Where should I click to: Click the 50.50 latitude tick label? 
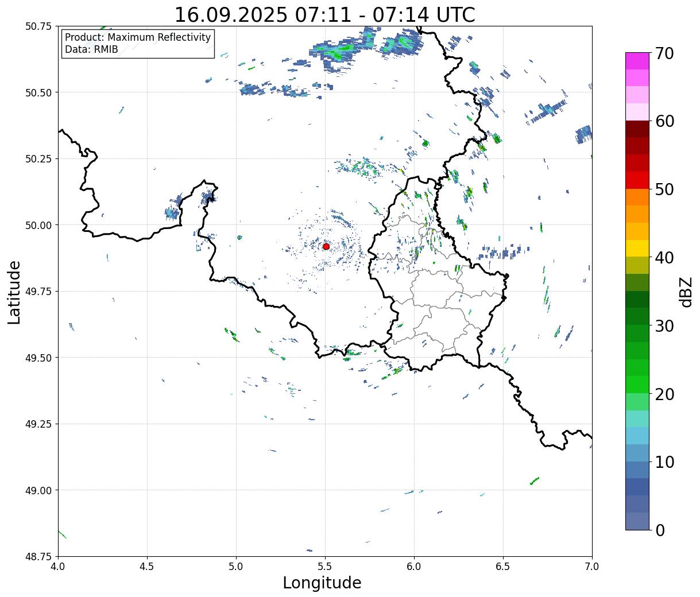(x=38, y=92)
